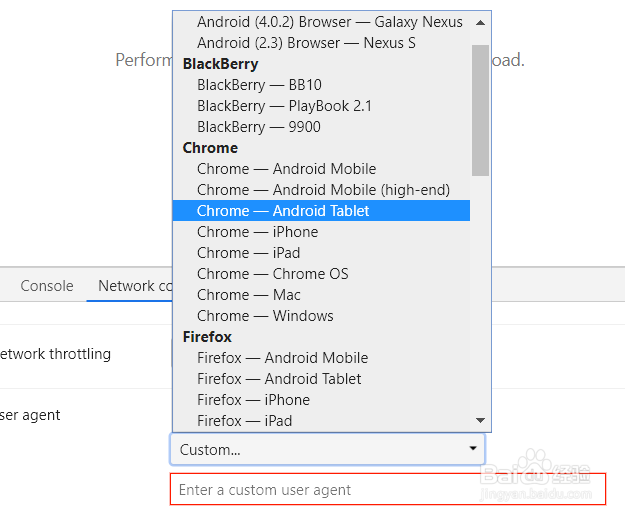Pick Chrome — Android Mobile option
Viewport: 625px width, 515px height.
[x=321, y=169]
